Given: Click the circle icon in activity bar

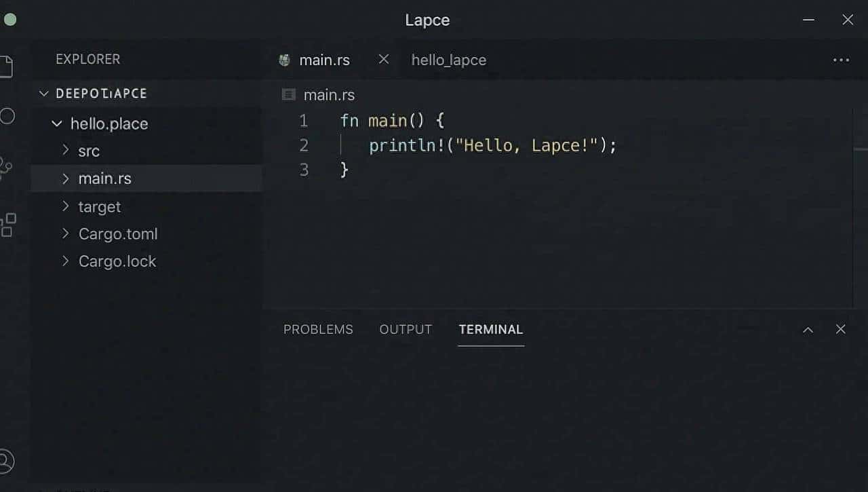Looking at the screenshot, I should (7, 116).
